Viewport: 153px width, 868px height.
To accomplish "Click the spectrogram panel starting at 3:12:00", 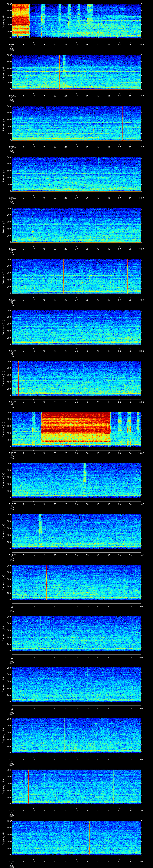I will coord(76,583).
